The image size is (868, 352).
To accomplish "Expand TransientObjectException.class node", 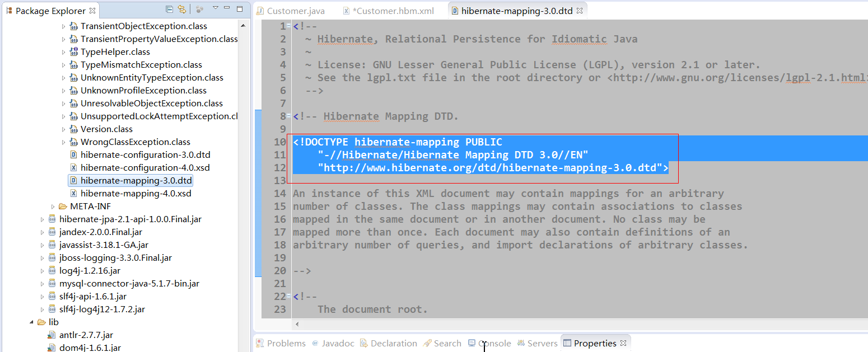I will tap(63, 26).
